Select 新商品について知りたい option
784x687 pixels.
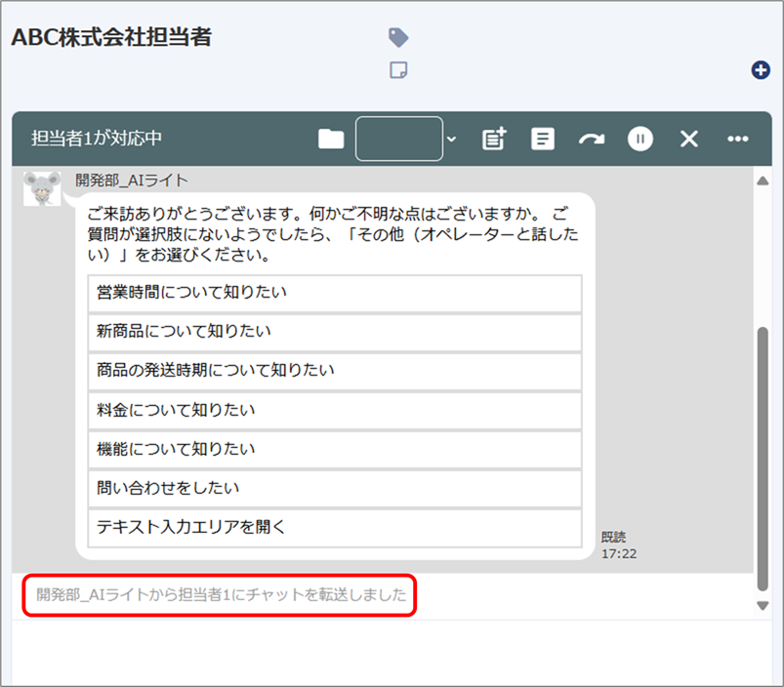(335, 332)
